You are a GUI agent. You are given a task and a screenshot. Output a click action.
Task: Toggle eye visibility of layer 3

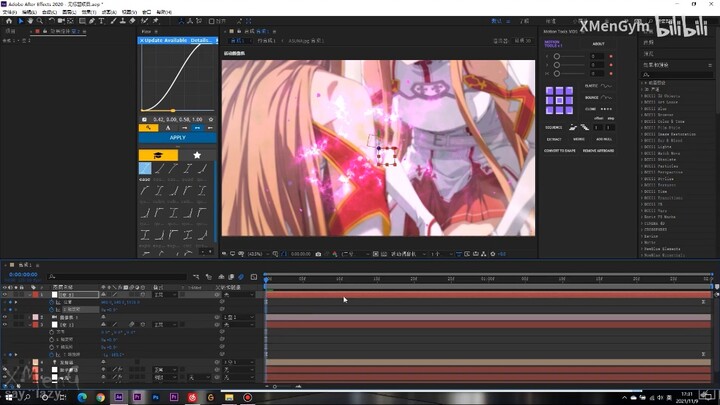[x=5, y=325]
